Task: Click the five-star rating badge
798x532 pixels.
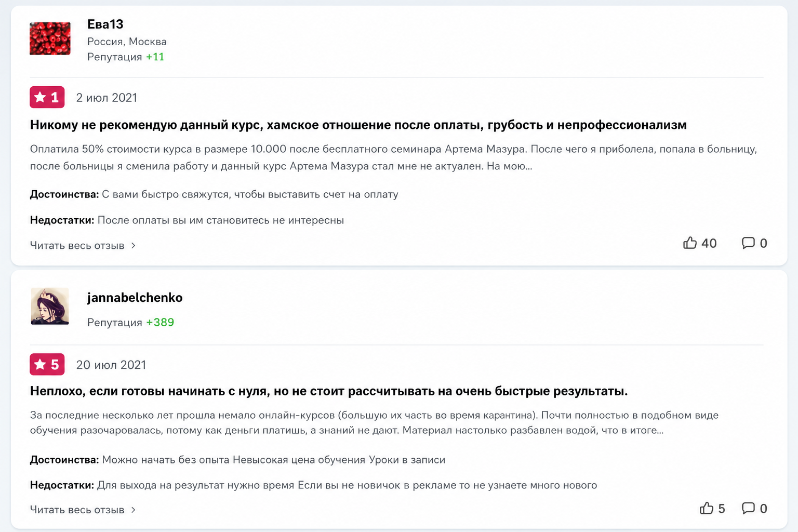Action: point(47,364)
